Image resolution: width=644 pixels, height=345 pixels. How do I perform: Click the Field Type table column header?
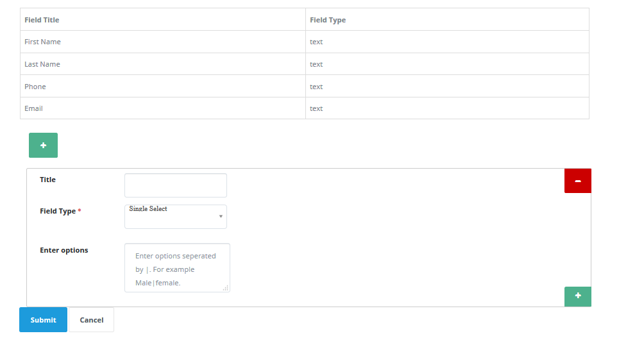[328, 20]
